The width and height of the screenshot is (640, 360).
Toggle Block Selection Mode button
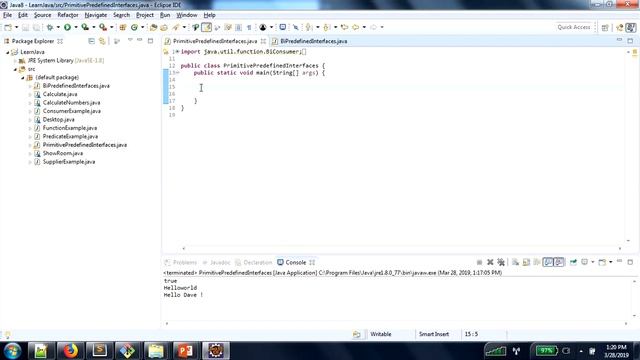pos(238,27)
